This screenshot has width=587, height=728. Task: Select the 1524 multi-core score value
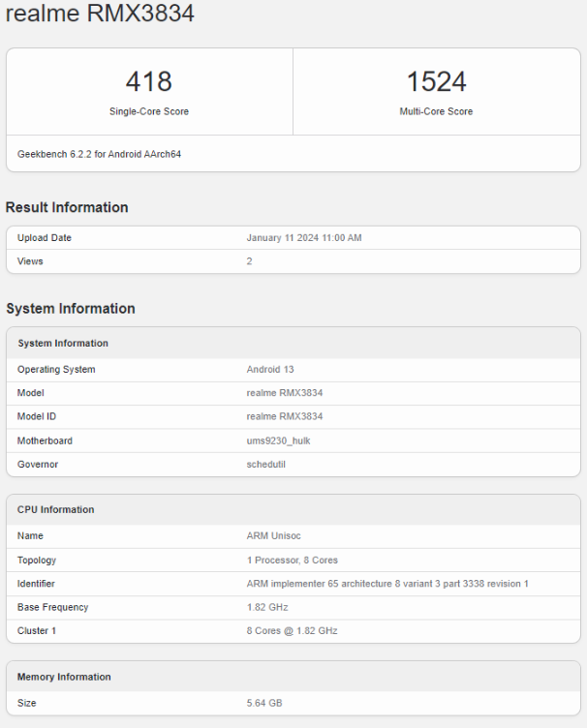coord(437,81)
